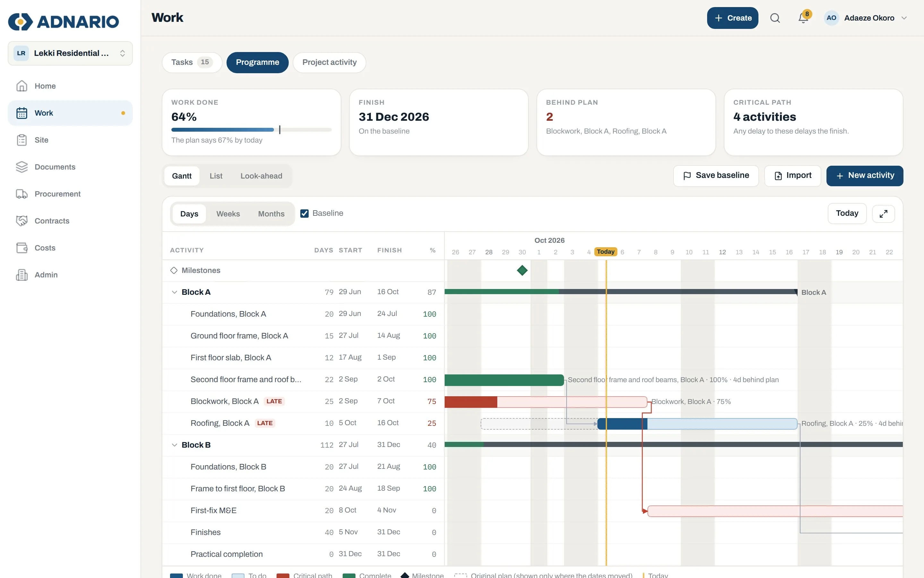The image size is (924, 578).
Task: Click the Import button
Action: [792, 175]
